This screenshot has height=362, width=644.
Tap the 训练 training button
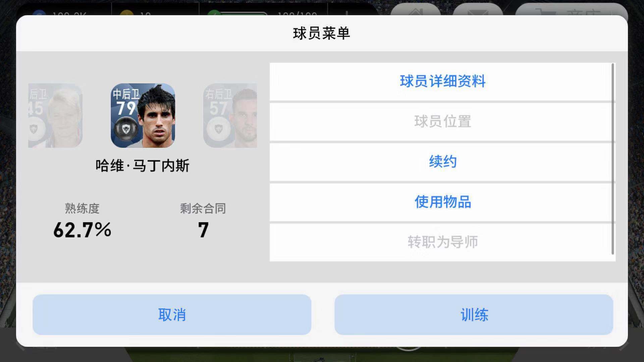point(474,314)
